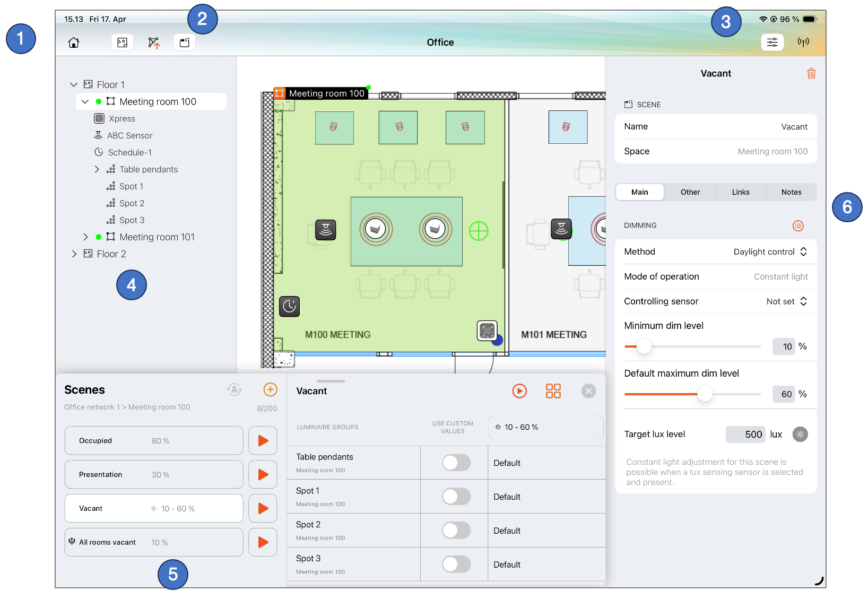The height and width of the screenshot is (591, 868).
Task: Edit the maximum dim level 60 field
Action: [x=784, y=394]
